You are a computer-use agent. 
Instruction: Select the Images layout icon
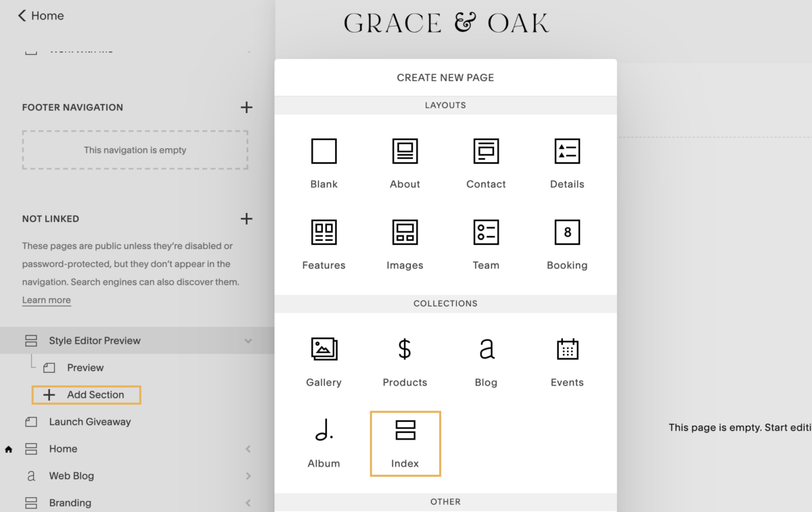click(x=405, y=233)
